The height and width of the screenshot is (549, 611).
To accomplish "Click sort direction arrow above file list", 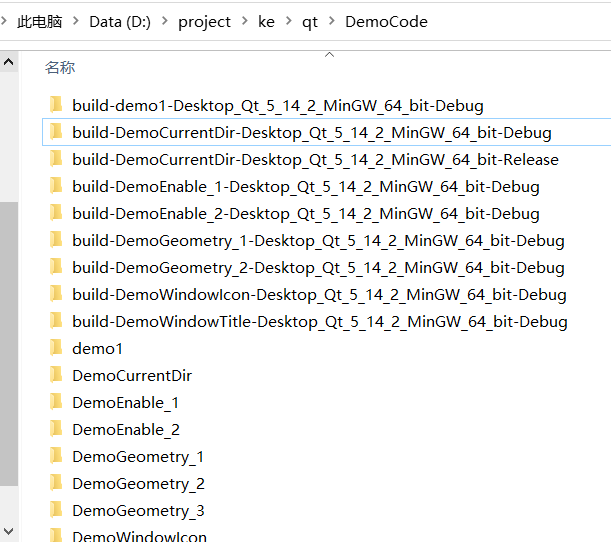I will (330, 55).
